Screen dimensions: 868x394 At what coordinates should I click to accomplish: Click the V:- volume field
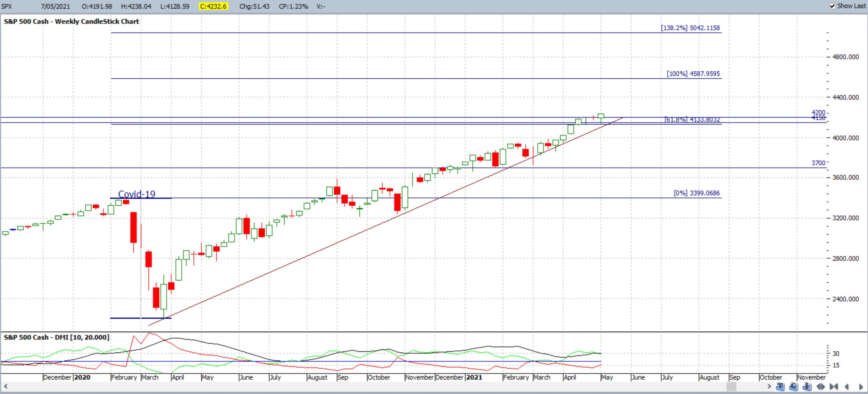(x=321, y=6)
